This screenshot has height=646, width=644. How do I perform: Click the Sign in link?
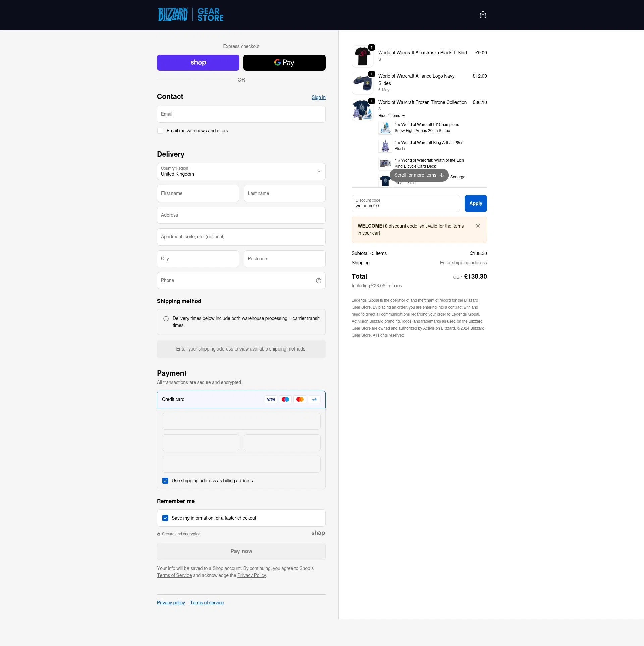[319, 97]
